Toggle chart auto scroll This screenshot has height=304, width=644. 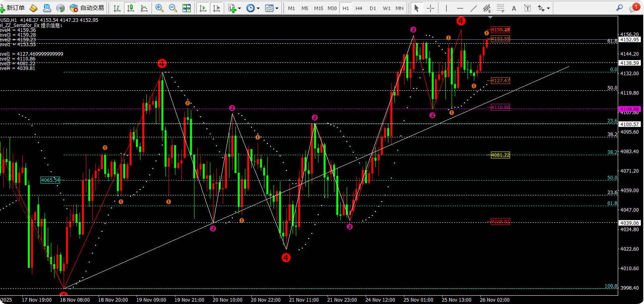pos(203,8)
